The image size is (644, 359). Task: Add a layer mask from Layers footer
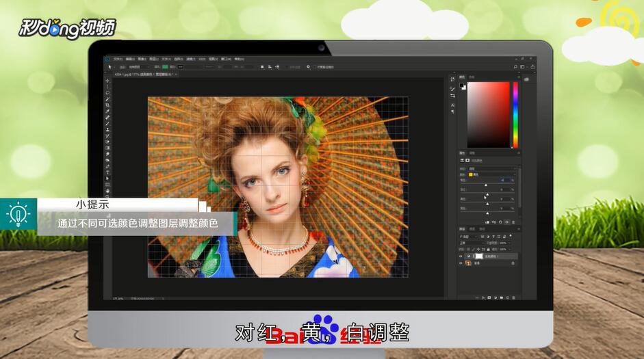click(489, 297)
